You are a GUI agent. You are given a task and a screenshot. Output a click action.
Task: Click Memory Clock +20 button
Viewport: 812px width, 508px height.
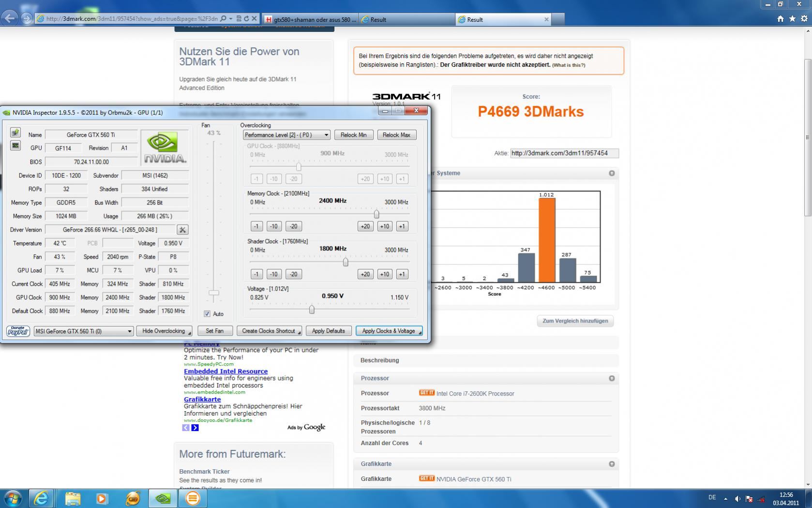point(365,226)
